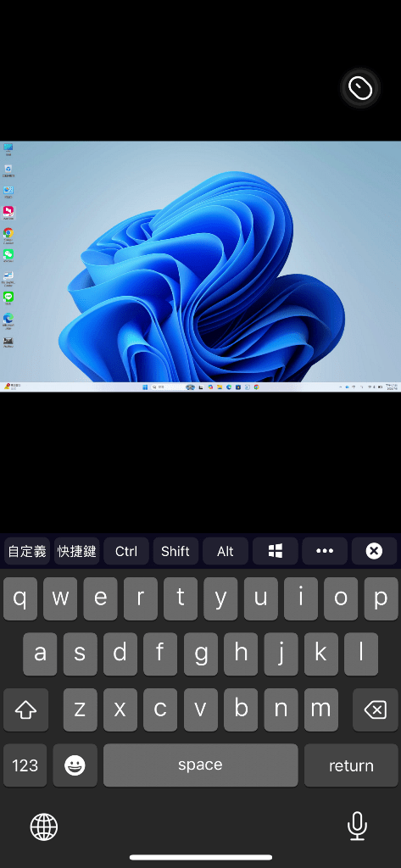Tap the b key

tap(241, 709)
